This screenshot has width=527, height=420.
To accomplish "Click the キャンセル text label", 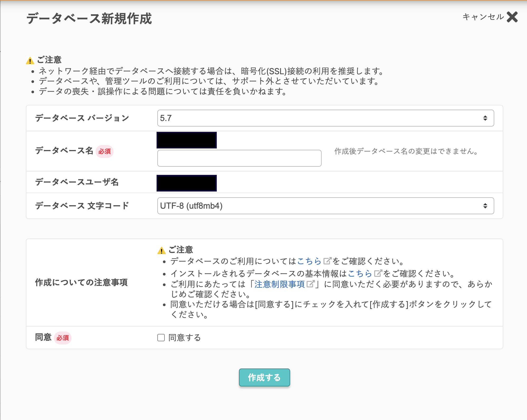I will 483,17.
